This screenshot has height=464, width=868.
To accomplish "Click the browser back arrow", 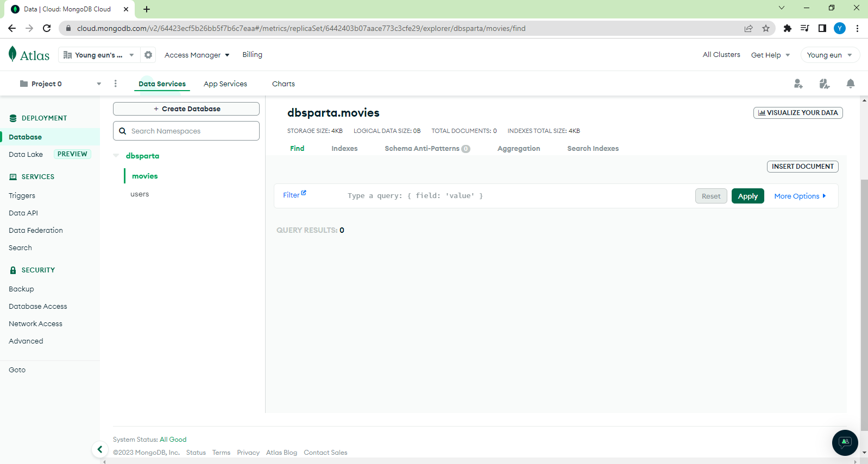I will click(x=12, y=28).
